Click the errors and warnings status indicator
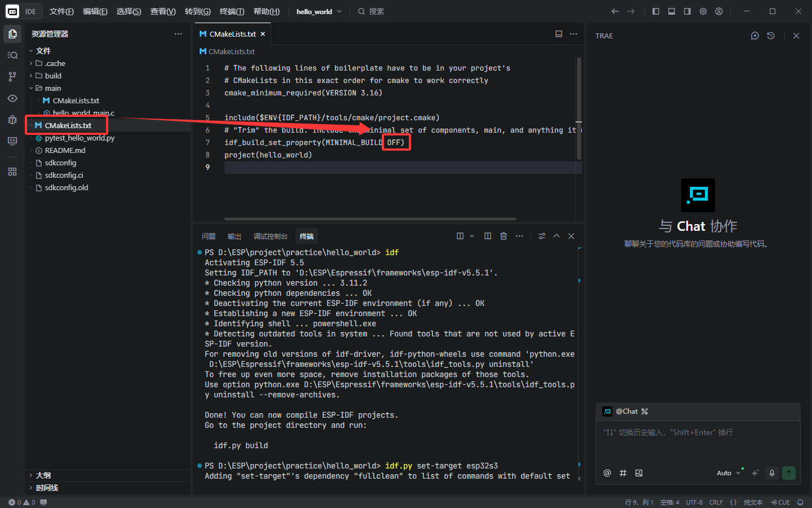The width and height of the screenshot is (812, 508). pos(22,502)
